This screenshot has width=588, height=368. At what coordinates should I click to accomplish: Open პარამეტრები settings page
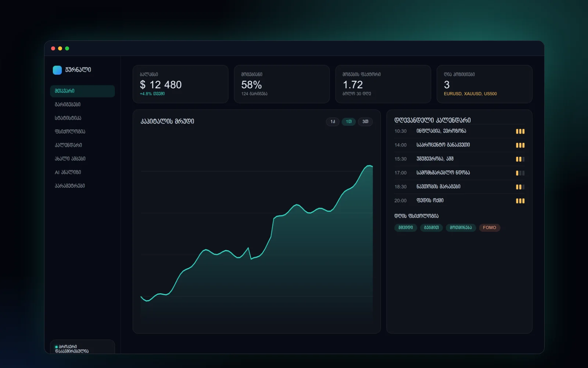point(82,186)
